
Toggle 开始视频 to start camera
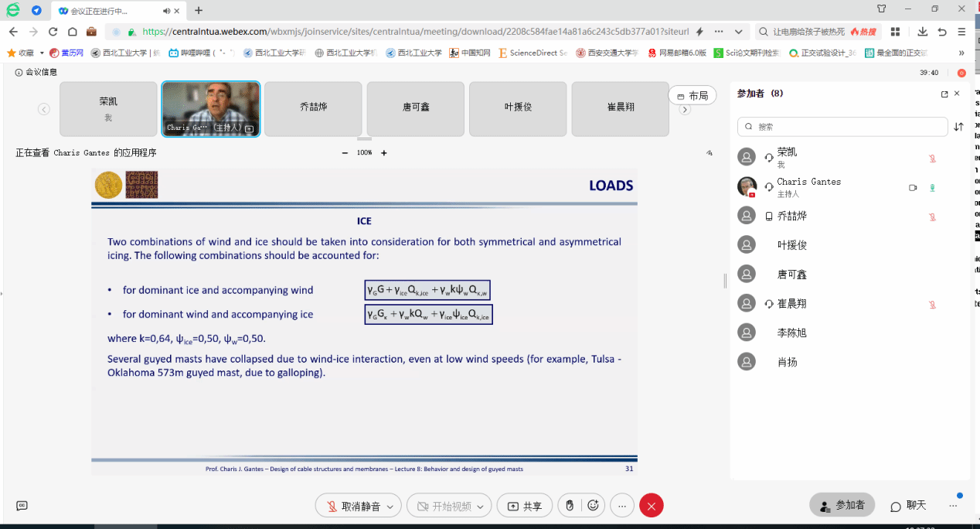444,506
